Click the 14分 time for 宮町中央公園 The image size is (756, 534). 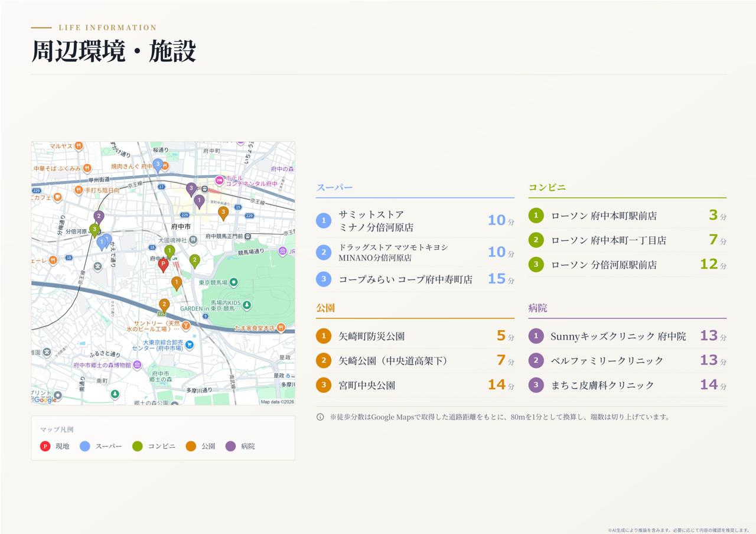501,385
